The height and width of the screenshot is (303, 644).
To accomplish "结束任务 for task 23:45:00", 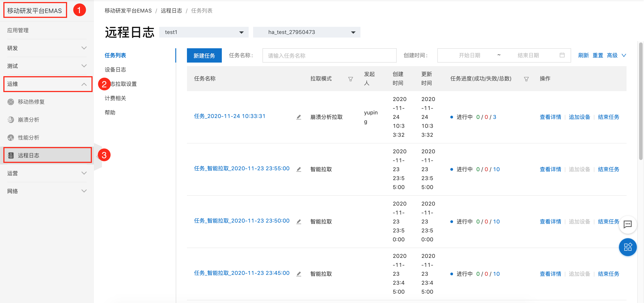I will (x=608, y=274).
